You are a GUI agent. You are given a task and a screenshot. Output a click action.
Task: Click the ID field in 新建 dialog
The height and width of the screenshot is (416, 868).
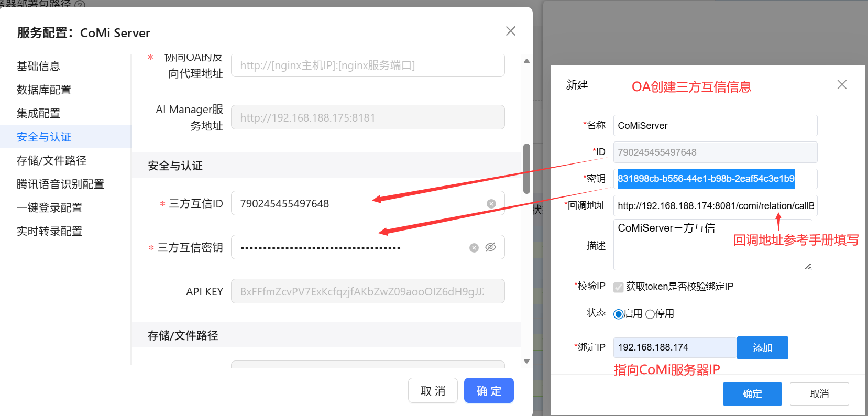coord(715,152)
